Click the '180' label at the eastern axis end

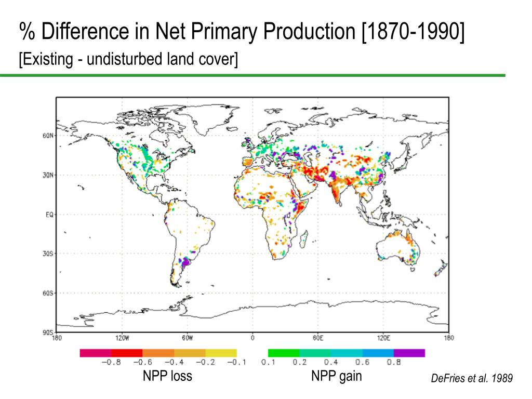point(448,338)
